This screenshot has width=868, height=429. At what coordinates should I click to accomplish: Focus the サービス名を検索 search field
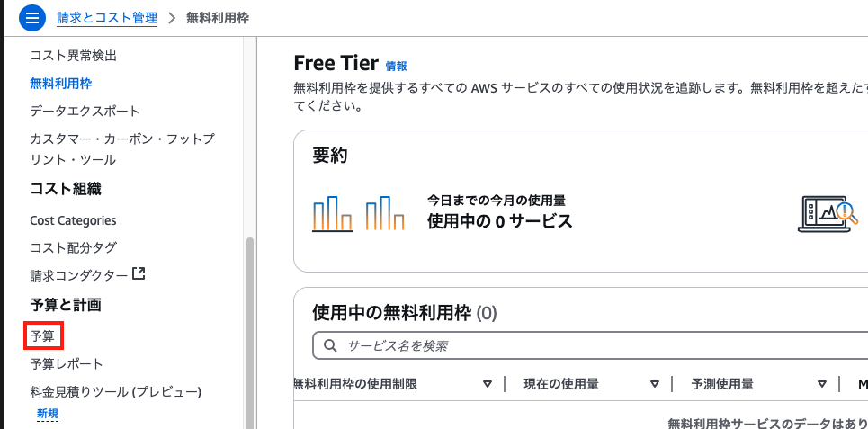pyautogui.click(x=590, y=346)
